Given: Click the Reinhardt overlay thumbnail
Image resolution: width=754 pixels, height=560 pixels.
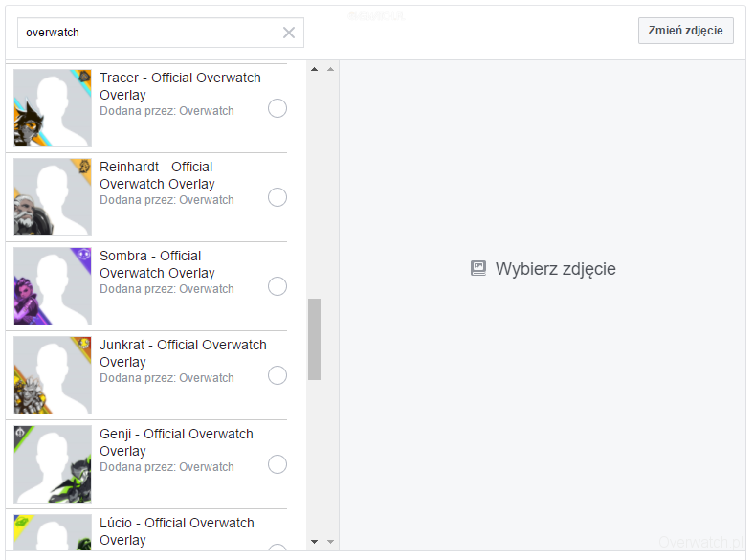Looking at the screenshot, I should pyautogui.click(x=53, y=197).
